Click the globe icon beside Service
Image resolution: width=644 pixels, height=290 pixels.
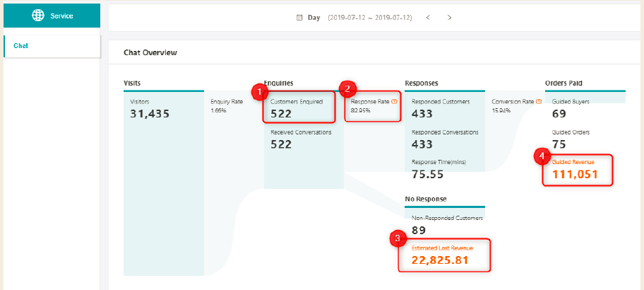click(38, 16)
